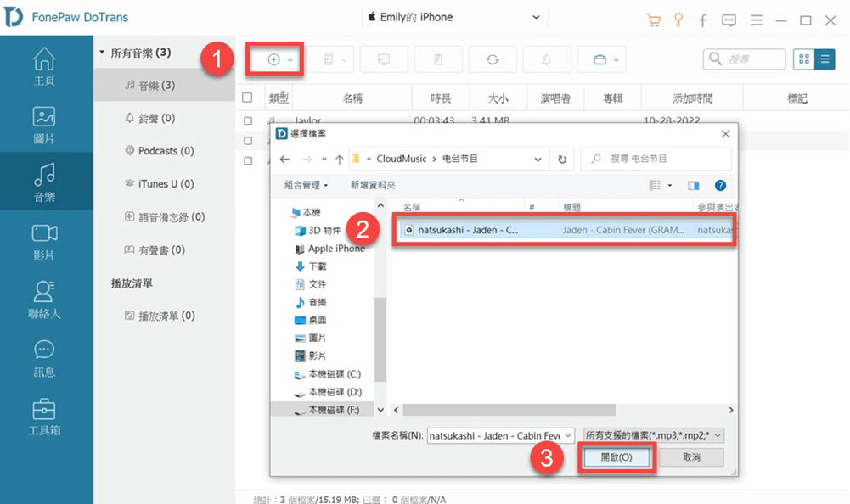Open the Facebook icon in title bar
This screenshot has width=850, height=504.
point(703,20)
